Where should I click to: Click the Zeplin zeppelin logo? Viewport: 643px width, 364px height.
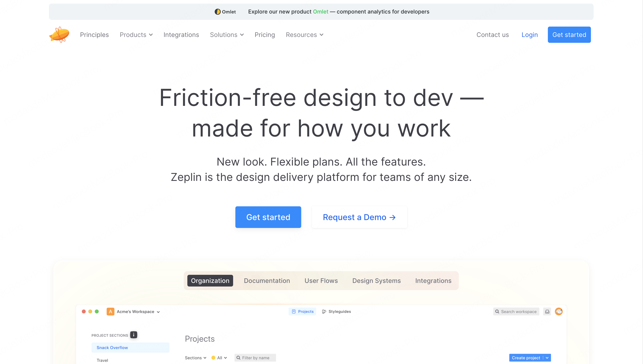[59, 34]
